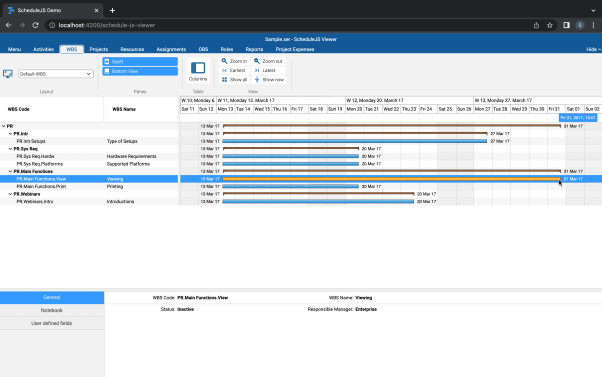Click Show all in the View group
Screen dimensions: 602x377
point(234,79)
